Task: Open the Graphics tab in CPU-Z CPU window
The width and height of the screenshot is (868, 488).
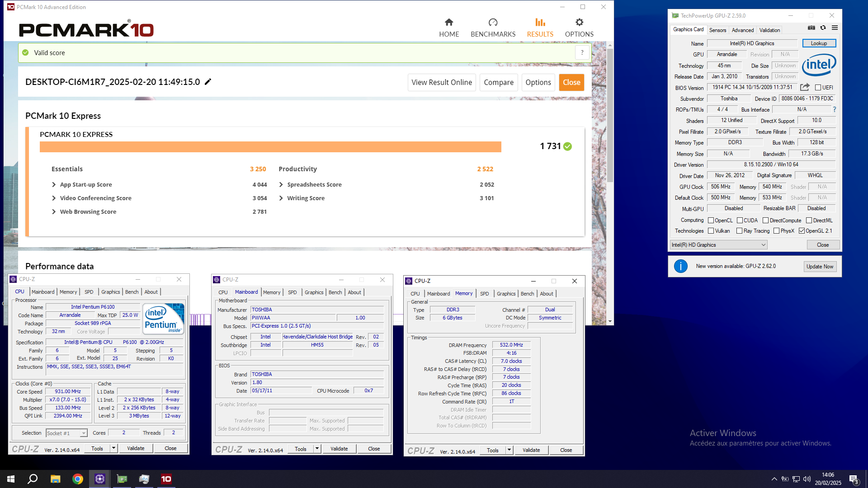Action: click(110, 292)
